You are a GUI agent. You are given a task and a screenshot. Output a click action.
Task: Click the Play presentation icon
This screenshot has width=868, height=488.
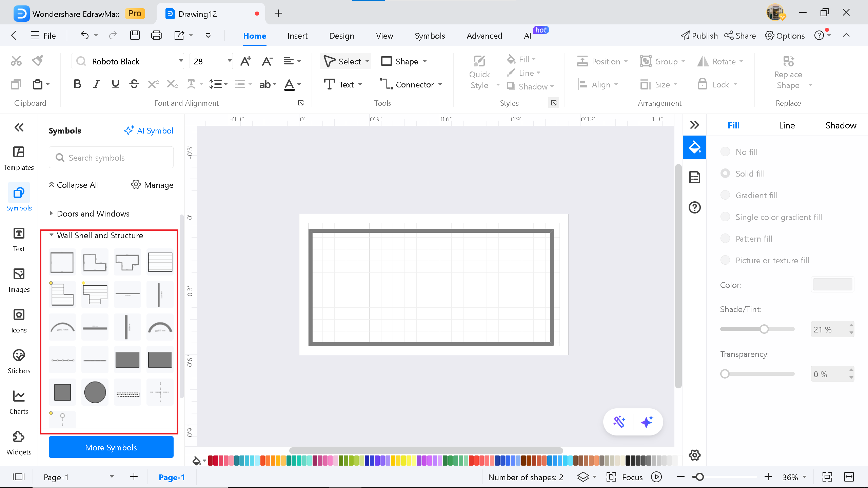click(x=656, y=477)
